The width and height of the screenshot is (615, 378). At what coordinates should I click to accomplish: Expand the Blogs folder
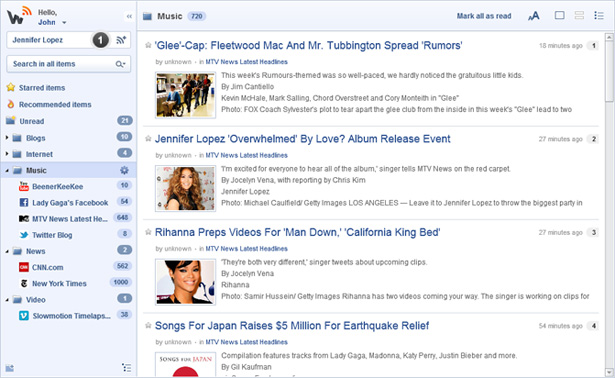(x=7, y=138)
